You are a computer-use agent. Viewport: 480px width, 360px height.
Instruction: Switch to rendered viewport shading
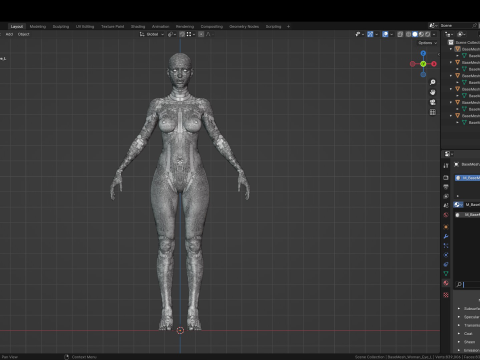(428, 34)
